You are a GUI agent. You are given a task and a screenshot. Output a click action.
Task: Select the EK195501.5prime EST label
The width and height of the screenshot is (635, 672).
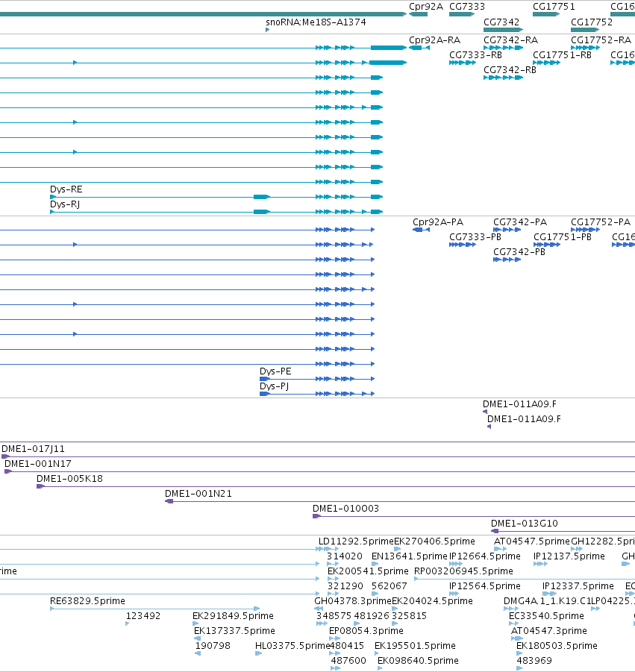[x=415, y=646]
